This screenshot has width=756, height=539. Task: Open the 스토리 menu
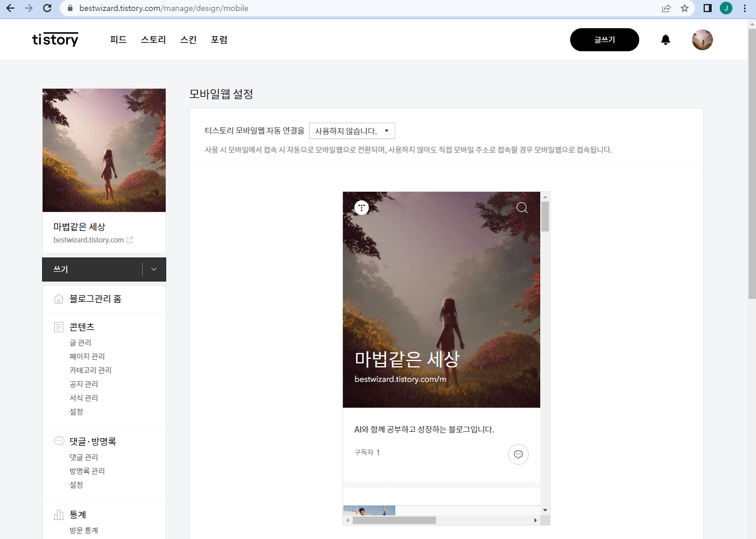(154, 40)
